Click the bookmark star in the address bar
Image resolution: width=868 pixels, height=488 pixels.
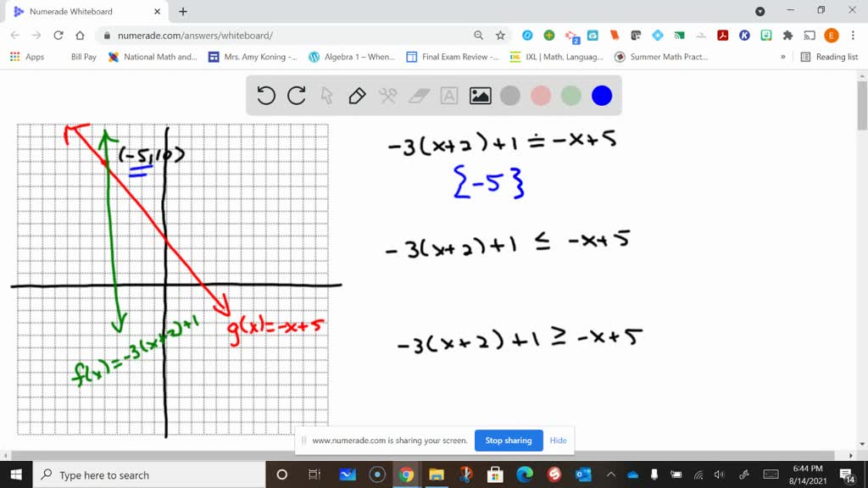point(499,36)
